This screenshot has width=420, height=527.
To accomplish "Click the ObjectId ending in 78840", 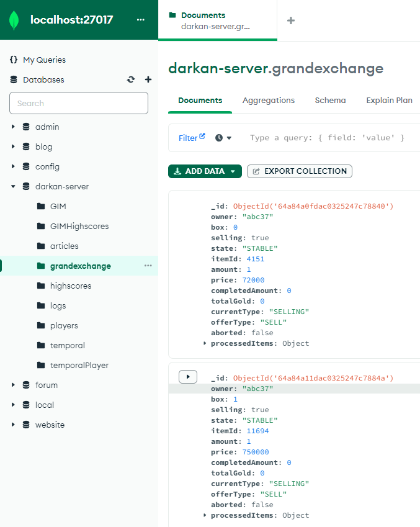I will pyautogui.click(x=313, y=206).
